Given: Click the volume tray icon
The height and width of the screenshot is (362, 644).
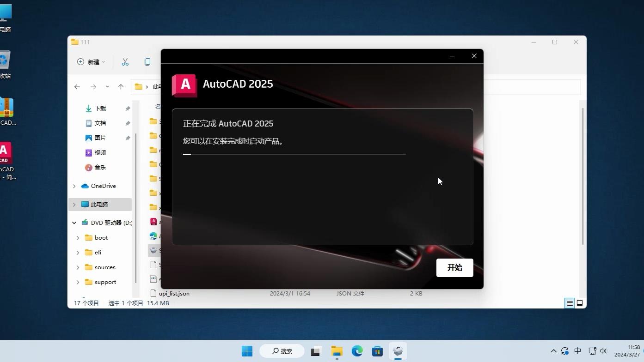Looking at the screenshot, I should pyautogui.click(x=603, y=351).
